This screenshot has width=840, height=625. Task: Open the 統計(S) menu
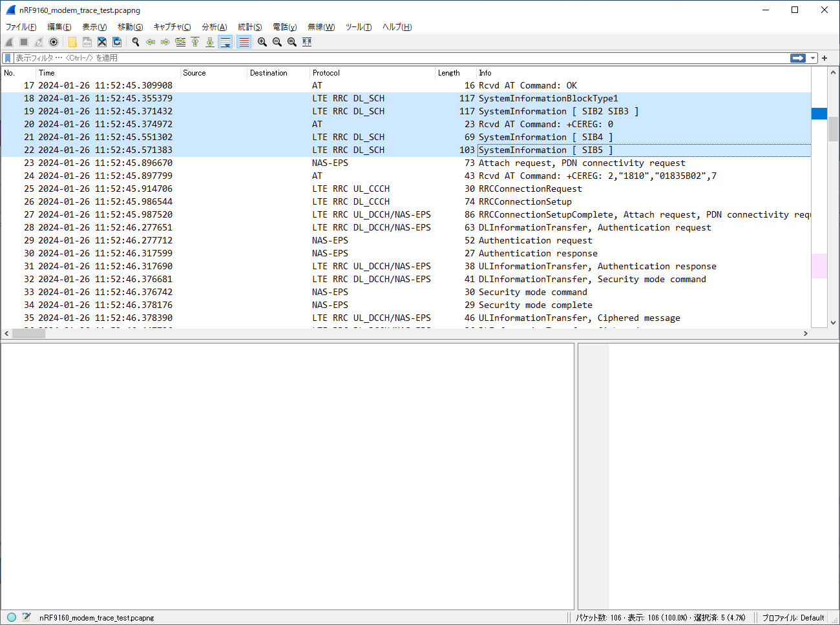pos(250,26)
